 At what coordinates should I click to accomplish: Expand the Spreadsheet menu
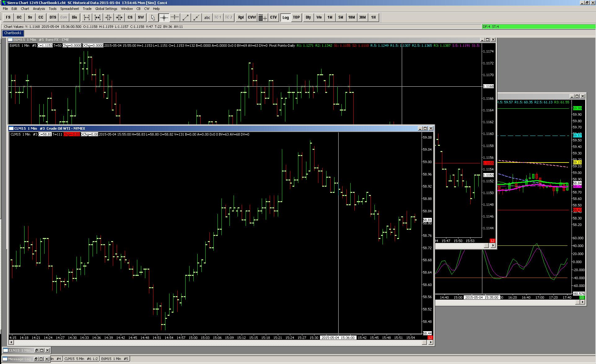click(x=69, y=9)
